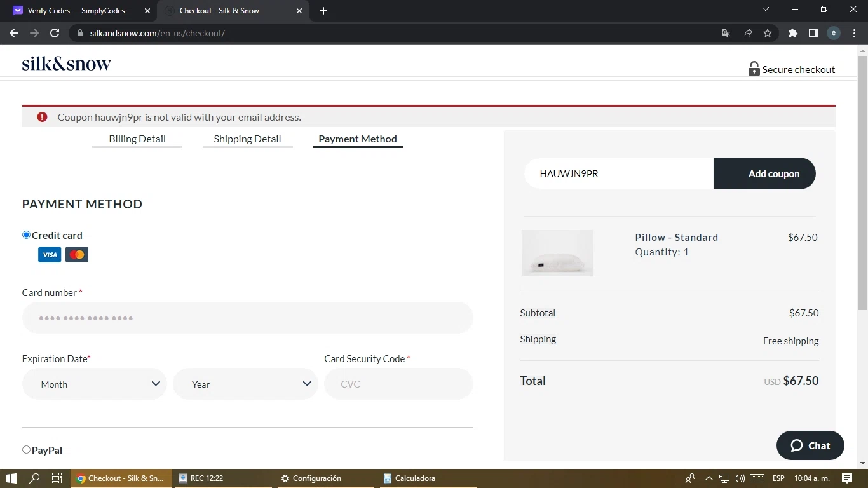Click the 'PAYMENT METHOD' heading
Viewport: 868px width, 488px height.
click(82, 204)
